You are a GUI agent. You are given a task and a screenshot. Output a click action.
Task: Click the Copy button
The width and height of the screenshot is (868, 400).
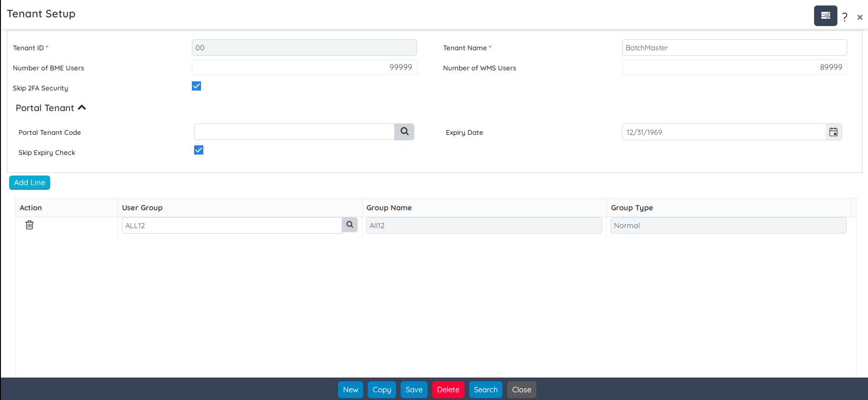click(x=381, y=389)
